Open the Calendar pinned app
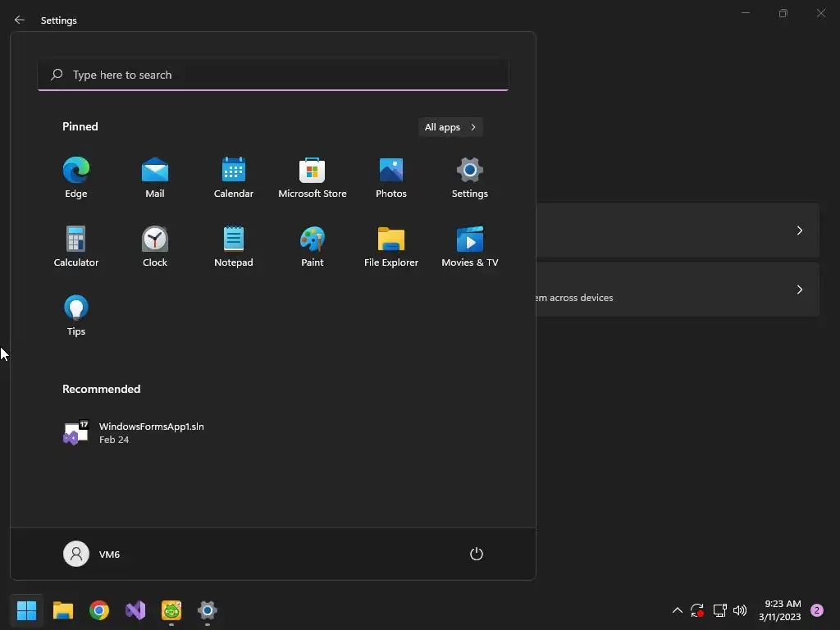Viewport: 840px width, 630px height. [234, 178]
